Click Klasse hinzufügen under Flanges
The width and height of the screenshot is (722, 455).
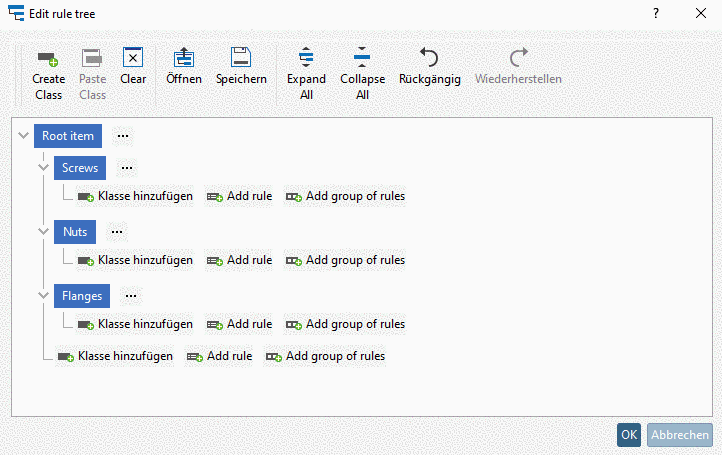point(135,324)
